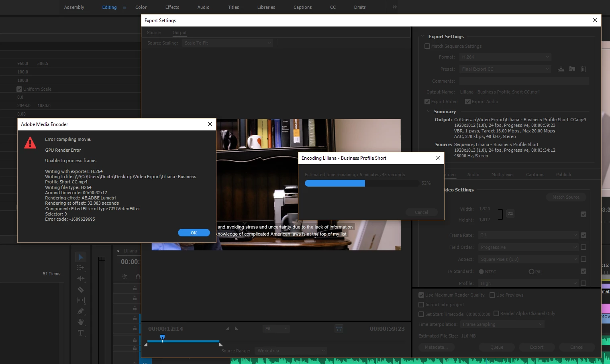Image resolution: width=610 pixels, height=364 pixels.
Task: Click the nest sequence toggle icon in timeline
Action: (x=124, y=277)
